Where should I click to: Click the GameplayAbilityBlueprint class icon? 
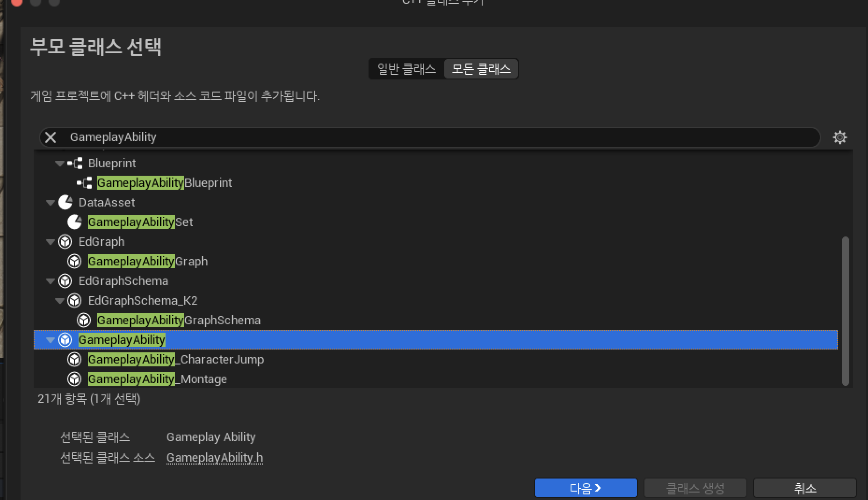[x=84, y=183]
